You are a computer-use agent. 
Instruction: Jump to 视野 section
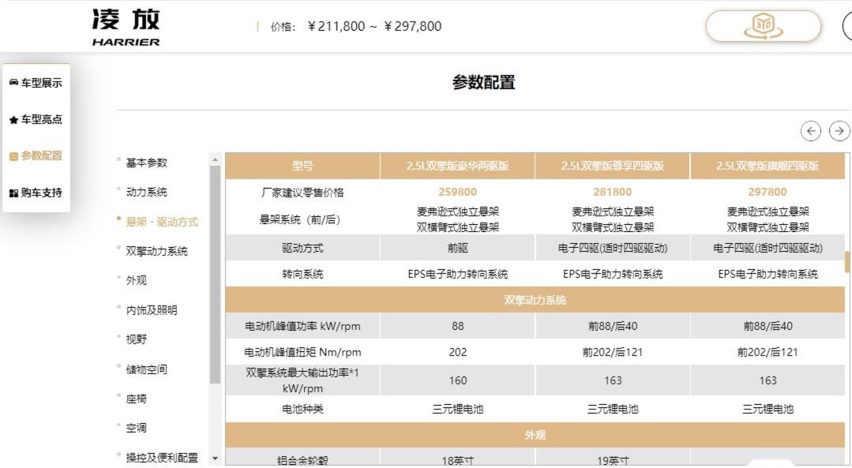coord(136,340)
